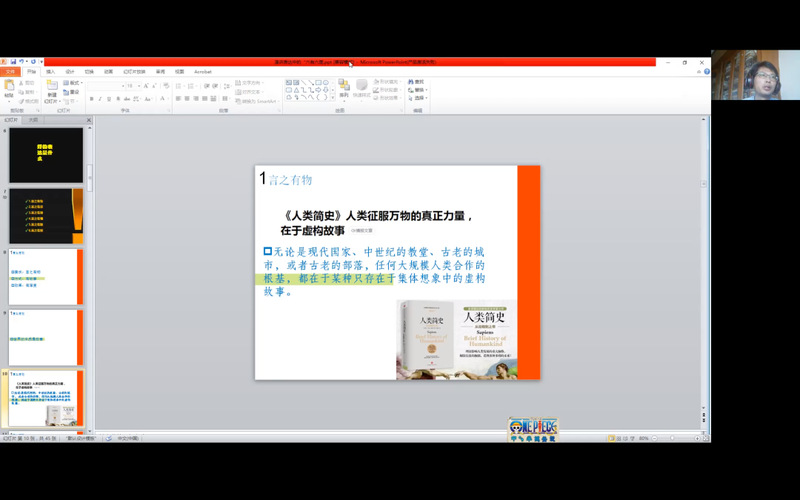This screenshot has width=800, height=500.
Task: Click the Decrease Indent icon
Action: tap(207, 86)
